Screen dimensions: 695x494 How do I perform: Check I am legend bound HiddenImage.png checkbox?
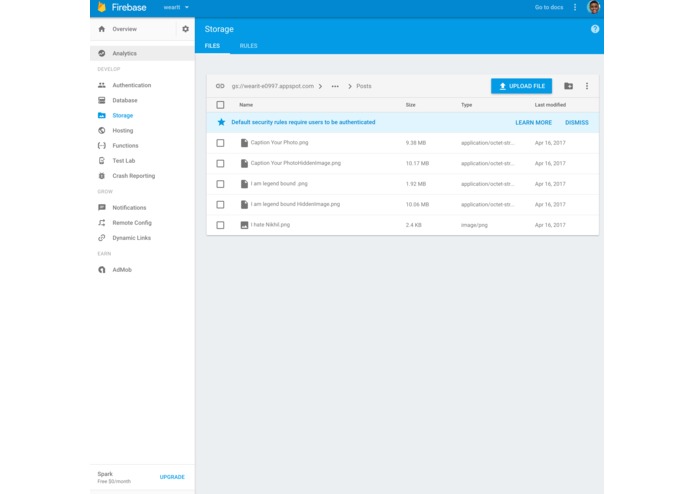[220, 205]
